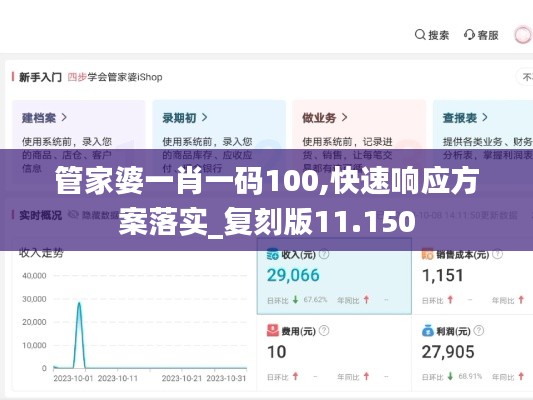533x400 pixels.
Task: Click the 10,000 y-axis label
Action: coord(34,345)
